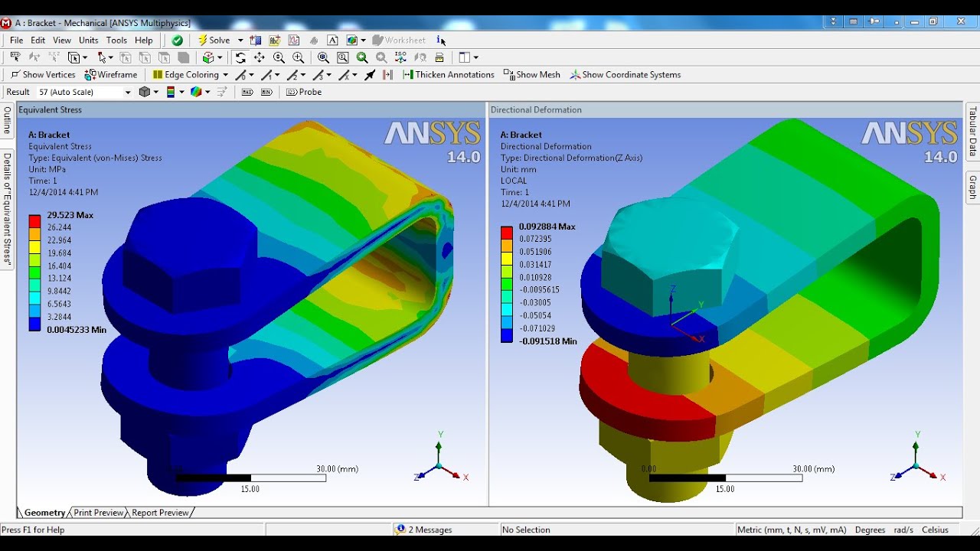Screen dimensions: 980x551
Task: Toggle the Min value label
Action: [266, 92]
